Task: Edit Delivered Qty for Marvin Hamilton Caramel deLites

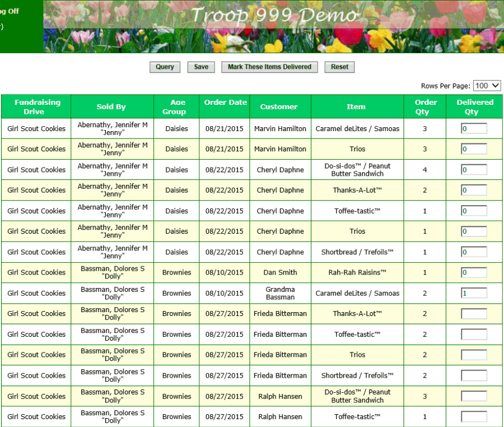Action: coord(474,129)
